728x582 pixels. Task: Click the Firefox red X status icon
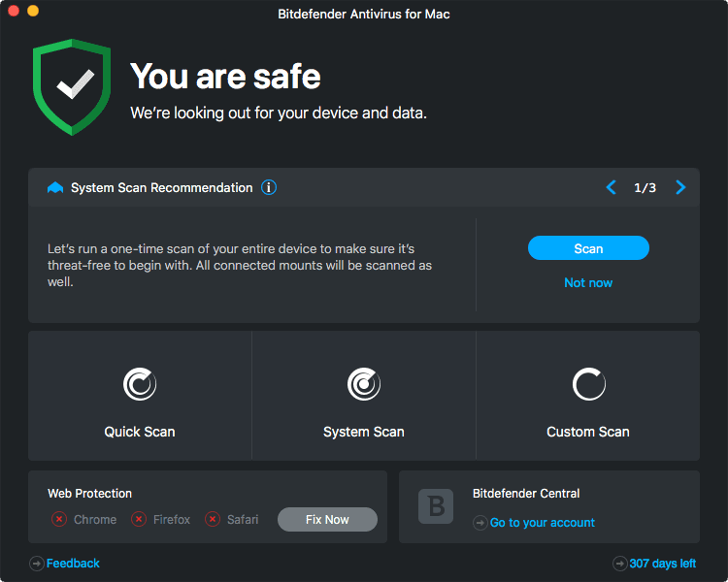click(139, 519)
